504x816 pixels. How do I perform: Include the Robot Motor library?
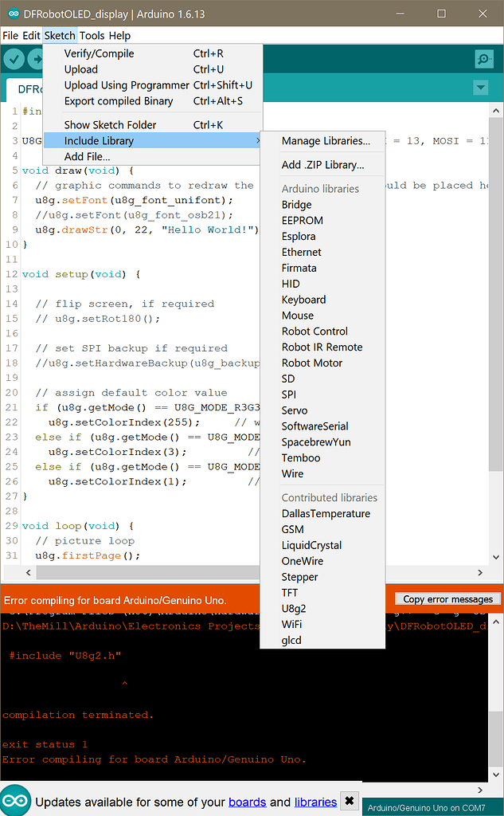[322, 363]
